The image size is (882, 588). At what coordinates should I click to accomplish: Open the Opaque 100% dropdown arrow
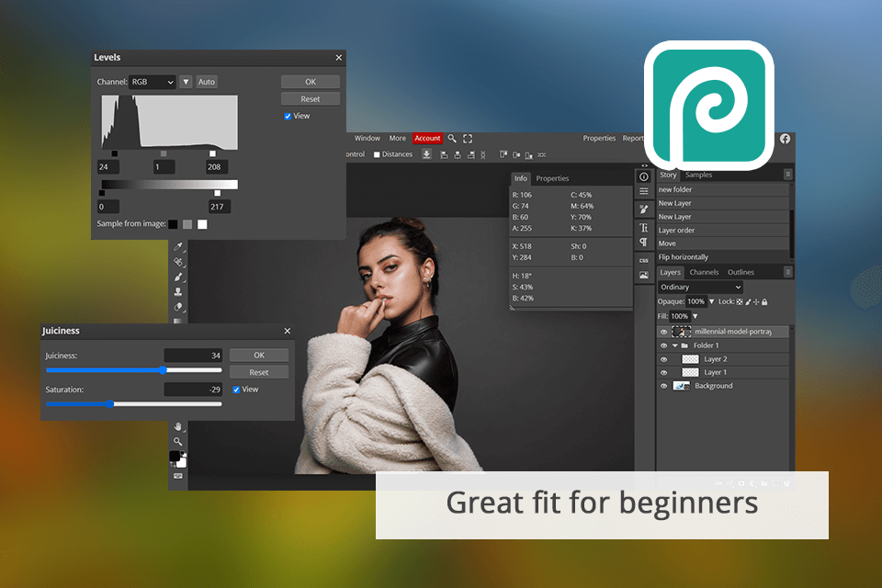[x=711, y=301]
